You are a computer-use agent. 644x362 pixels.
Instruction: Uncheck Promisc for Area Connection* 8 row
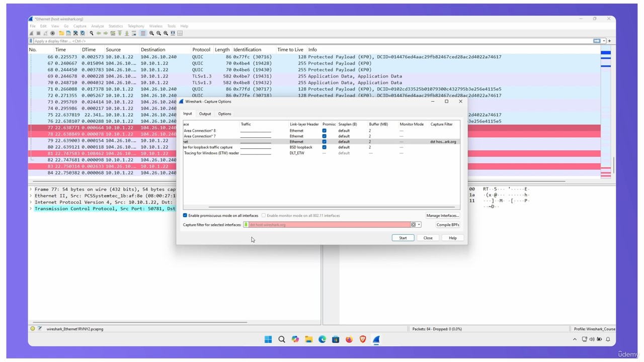324,131
